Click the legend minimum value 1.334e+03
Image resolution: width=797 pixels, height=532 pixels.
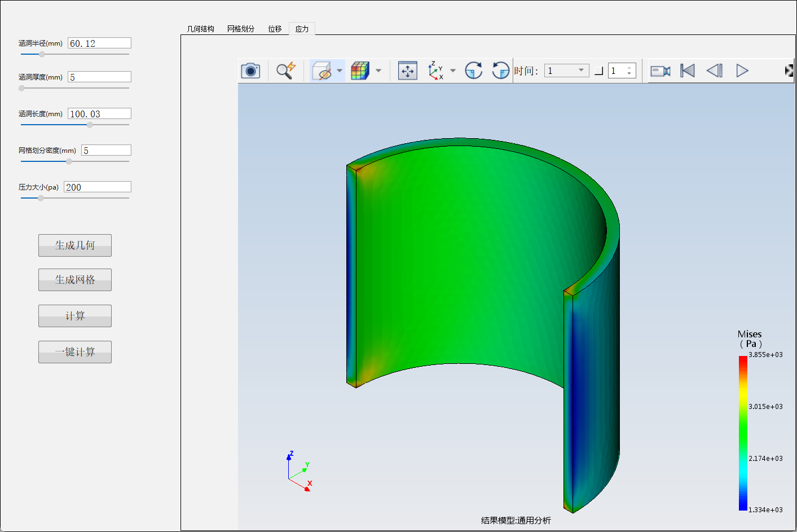(x=765, y=510)
